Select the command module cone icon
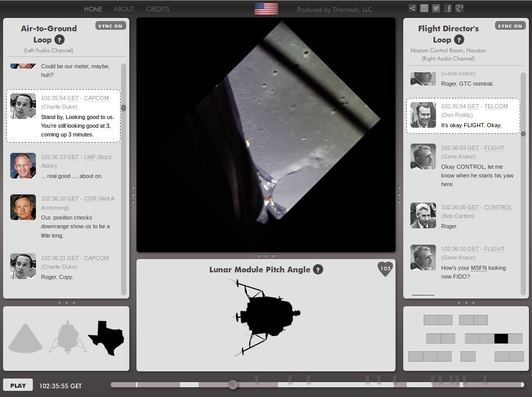Screen dimensions: 532x397 26,338
